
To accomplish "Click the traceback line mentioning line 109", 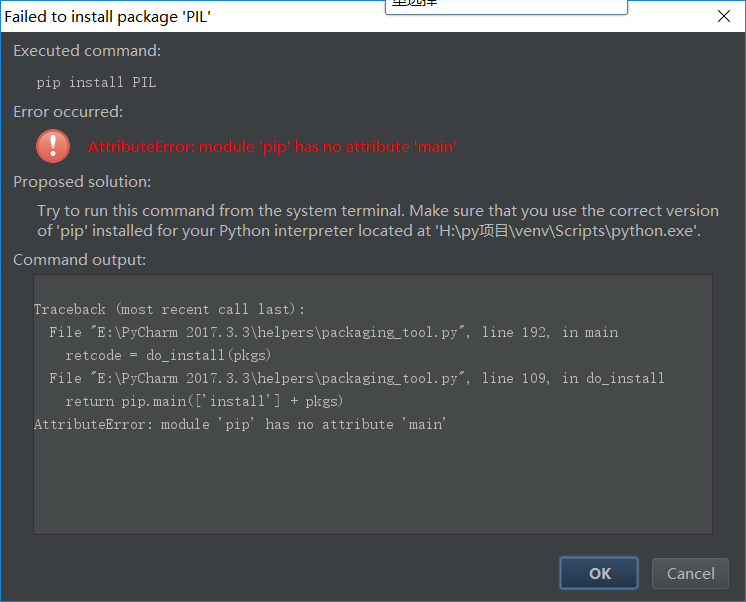I will [357, 378].
